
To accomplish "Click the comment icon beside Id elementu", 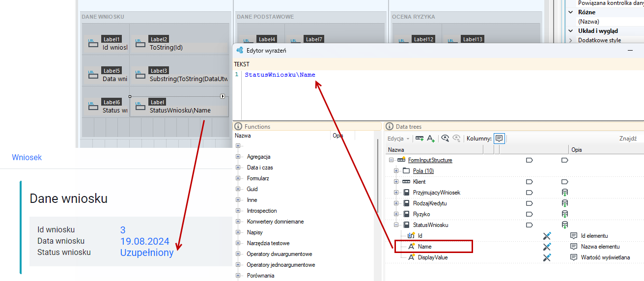I will (x=574, y=236).
